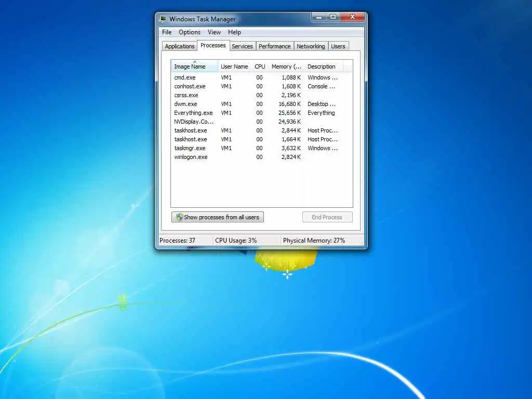The image size is (532, 399).
Task: Sort by CPU column header
Action: (260, 66)
